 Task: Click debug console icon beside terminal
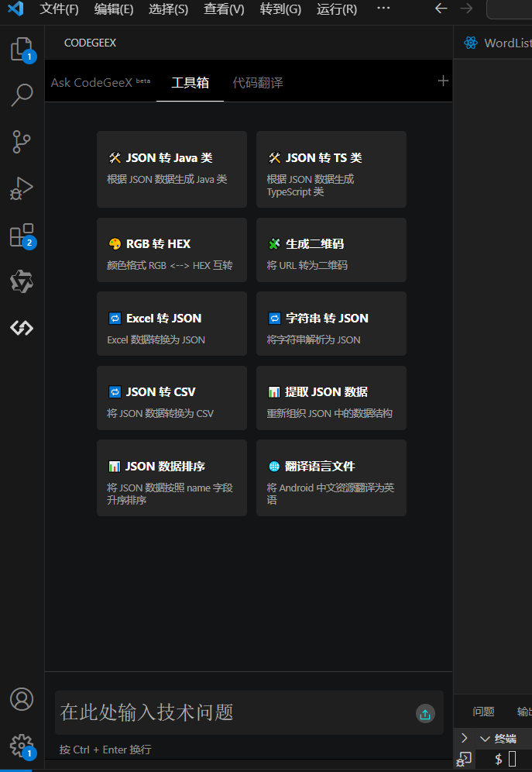tap(465, 759)
